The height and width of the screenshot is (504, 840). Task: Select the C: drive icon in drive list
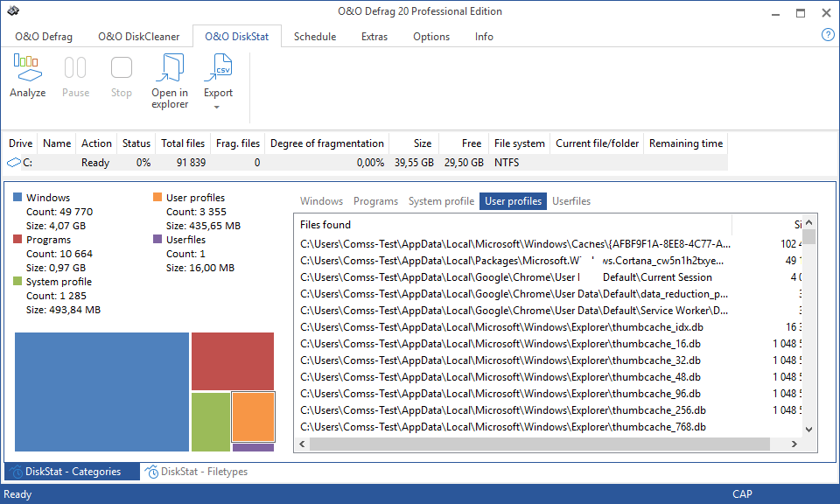[13, 162]
